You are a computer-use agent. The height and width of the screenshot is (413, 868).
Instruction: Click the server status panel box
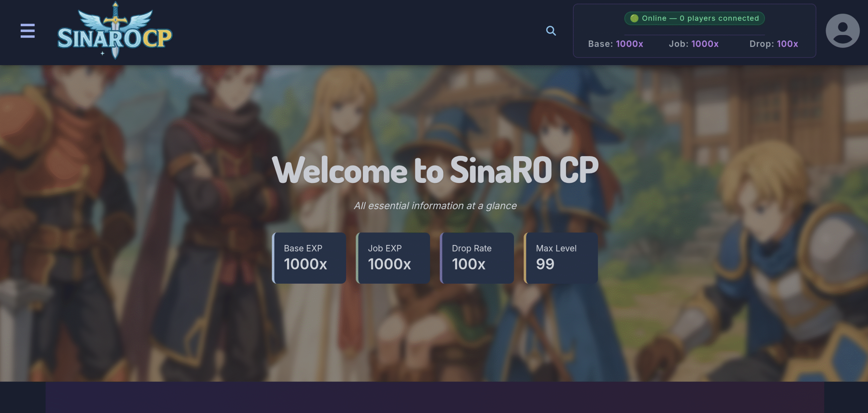tap(694, 31)
